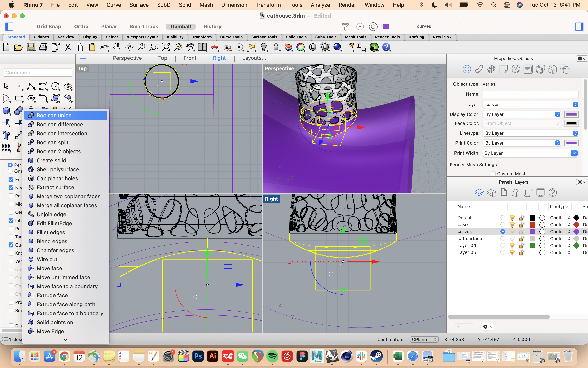This screenshot has height=368, width=588.
Task: Switch to the Perspective viewport tab
Action: click(x=127, y=58)
